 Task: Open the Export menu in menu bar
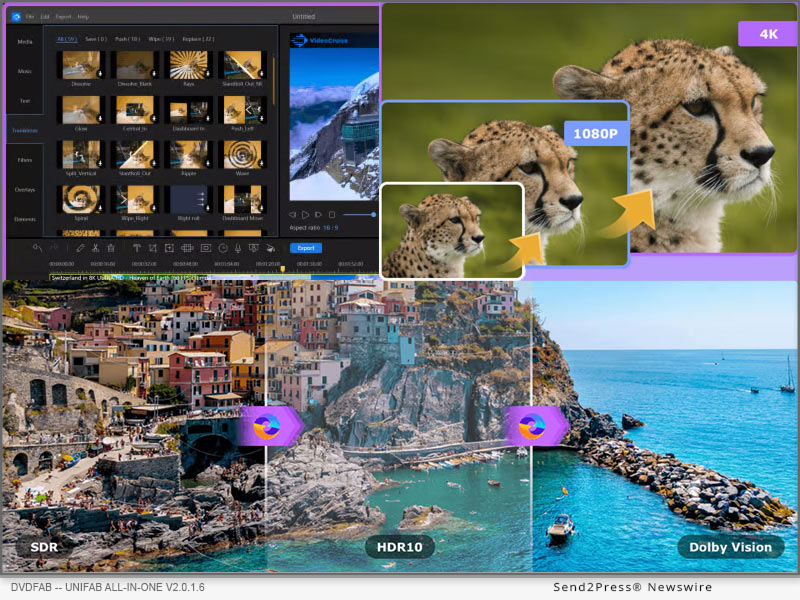tap(64, 17)
